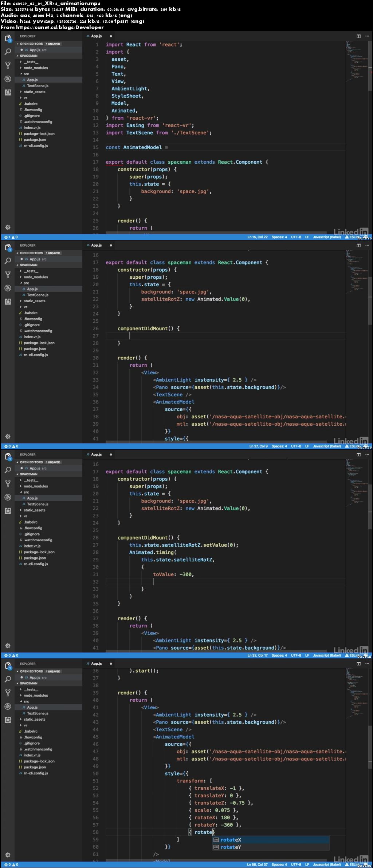
Task: Open More Actions ellipsis in the bottom frame
Action: coord(367,664)
